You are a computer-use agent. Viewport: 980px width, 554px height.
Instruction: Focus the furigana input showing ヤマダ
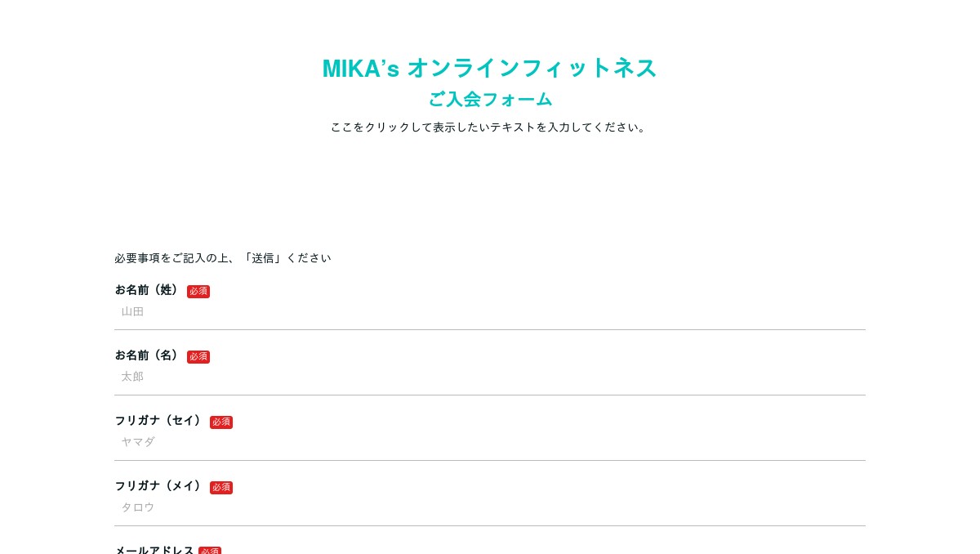coord(490,443)
